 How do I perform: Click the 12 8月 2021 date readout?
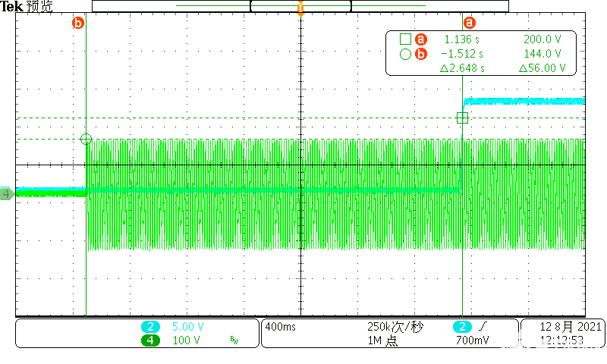(x=571, y=327)
